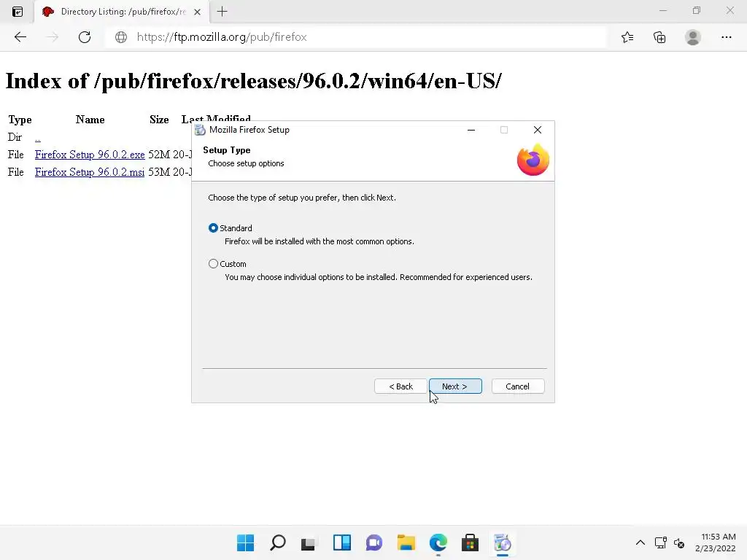Open taskbar Search magnifier

278,542
